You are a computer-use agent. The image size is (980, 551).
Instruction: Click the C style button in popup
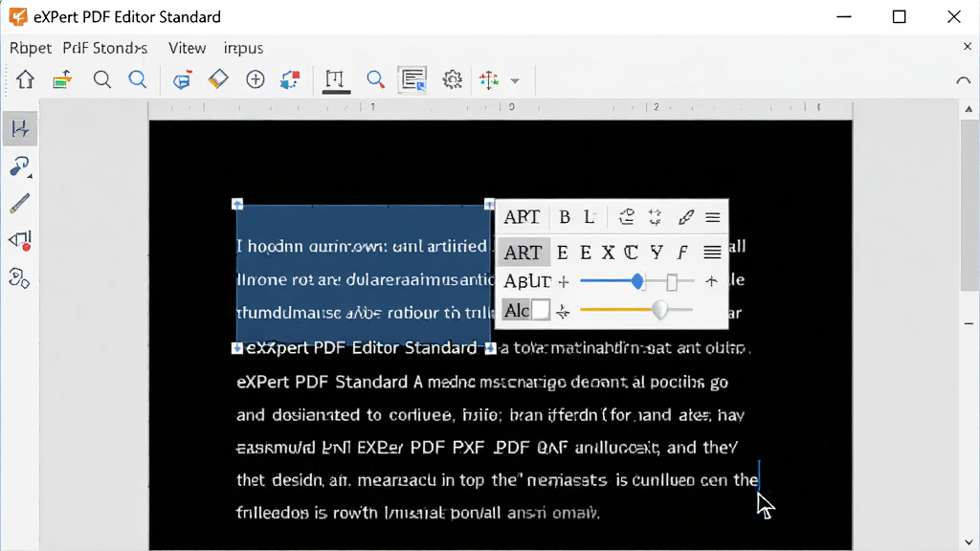(632, 253)
